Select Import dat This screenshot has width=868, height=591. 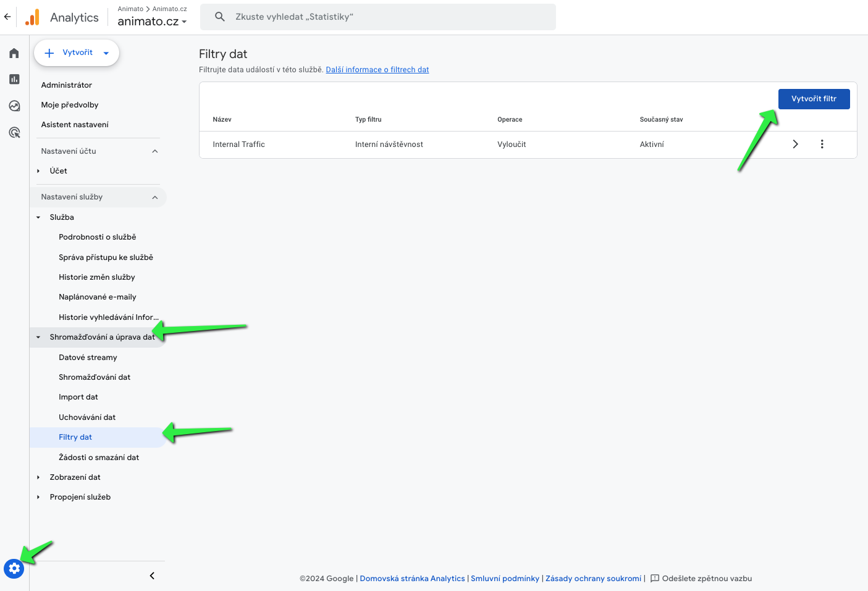tap(78, 397)
